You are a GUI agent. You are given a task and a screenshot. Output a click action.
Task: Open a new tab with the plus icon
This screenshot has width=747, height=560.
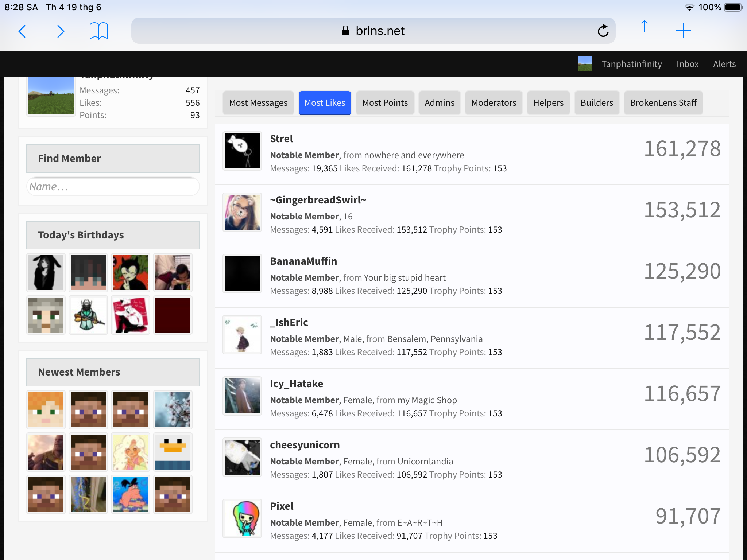coord(683,30)
